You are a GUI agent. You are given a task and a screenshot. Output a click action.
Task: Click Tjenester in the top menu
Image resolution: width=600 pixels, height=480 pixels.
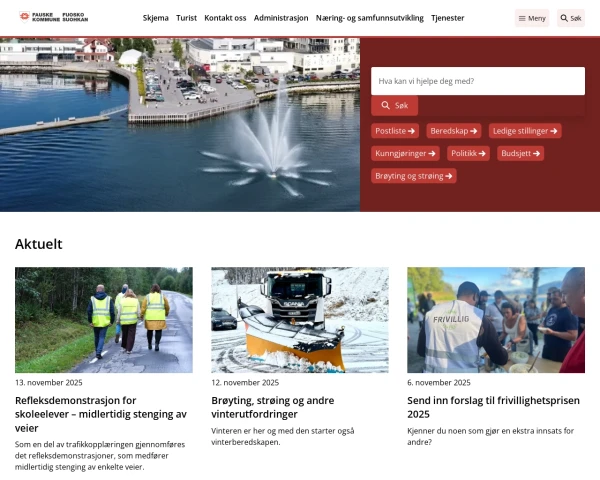[x=447, y=18]
